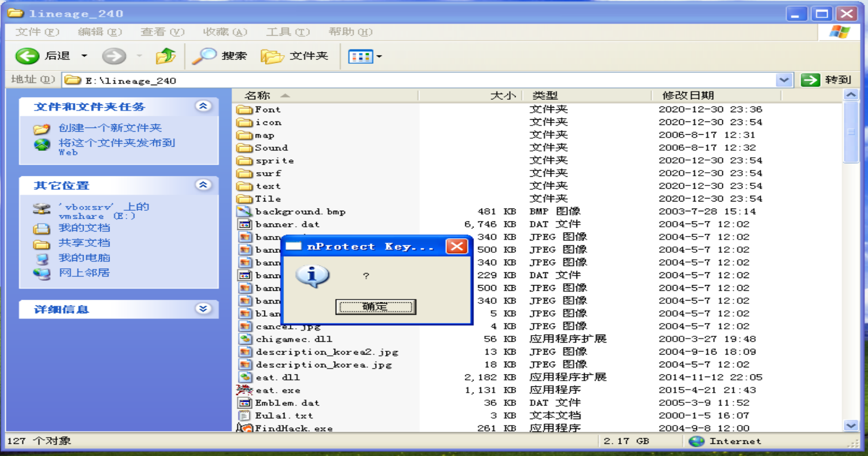Click the vertical scrollbar thumb

tap(851, 132)
